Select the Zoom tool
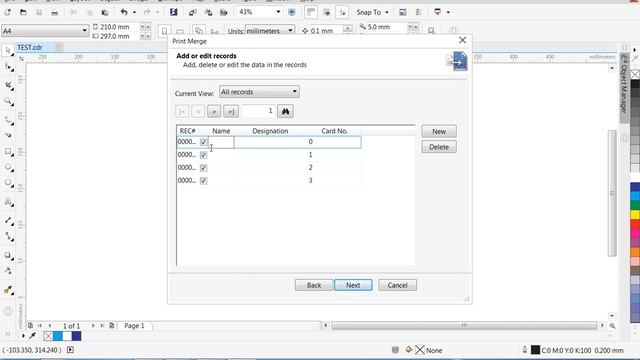 point(8,101)
